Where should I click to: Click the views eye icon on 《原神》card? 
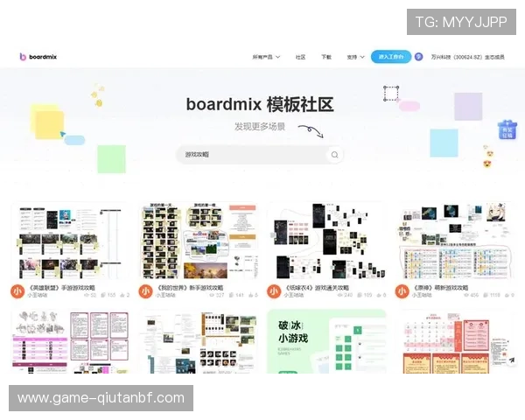[466, 295]
